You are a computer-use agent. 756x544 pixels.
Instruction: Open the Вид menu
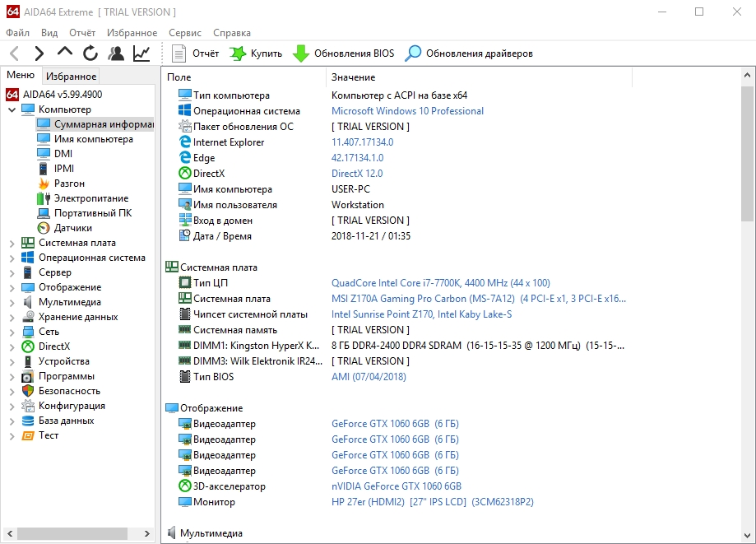(49, 33)
